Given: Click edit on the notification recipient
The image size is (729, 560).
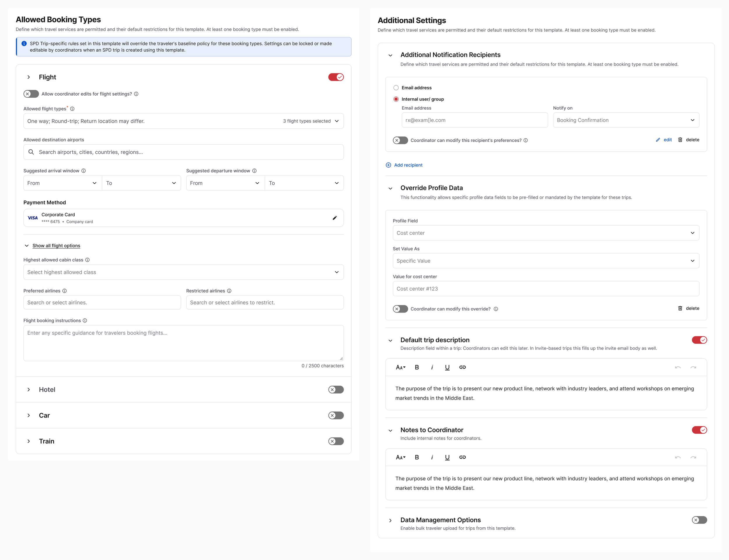Looking at the screenshot, I should point(664,140).
